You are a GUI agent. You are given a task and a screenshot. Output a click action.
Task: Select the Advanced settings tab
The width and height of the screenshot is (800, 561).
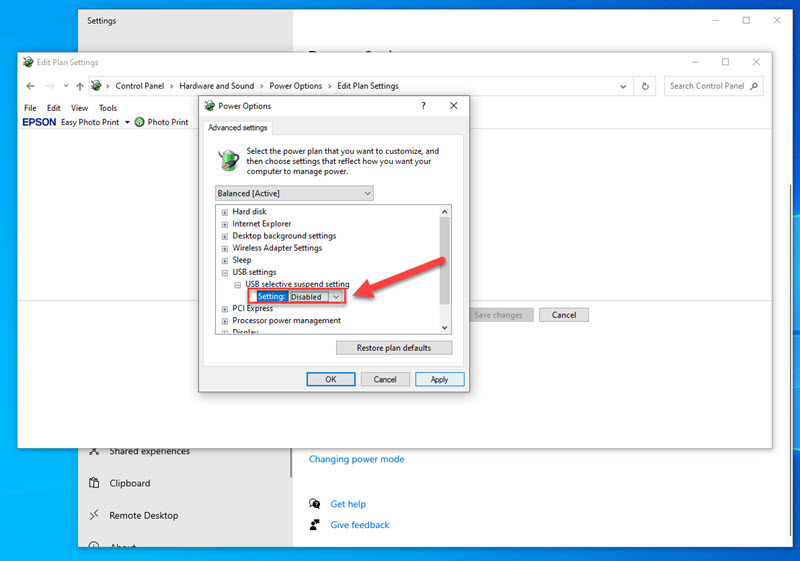237,128
